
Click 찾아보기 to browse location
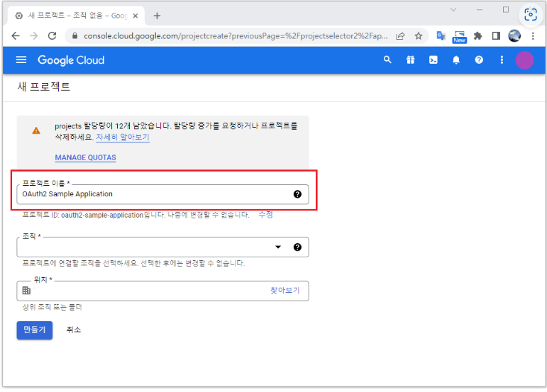pyautogui.click(x=284, y=290)
